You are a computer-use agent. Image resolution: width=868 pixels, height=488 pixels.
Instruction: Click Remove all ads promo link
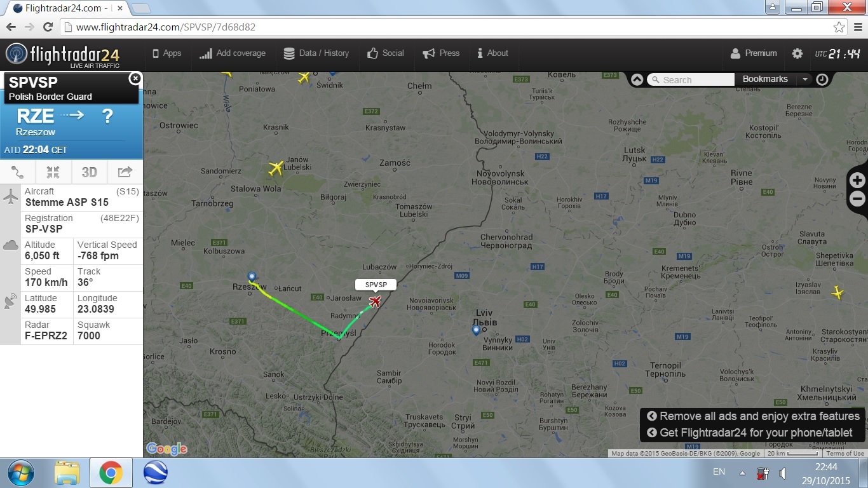(753, 416)
